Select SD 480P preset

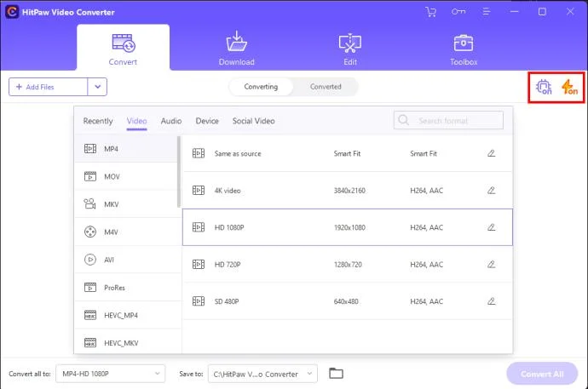tap(347, 301)
